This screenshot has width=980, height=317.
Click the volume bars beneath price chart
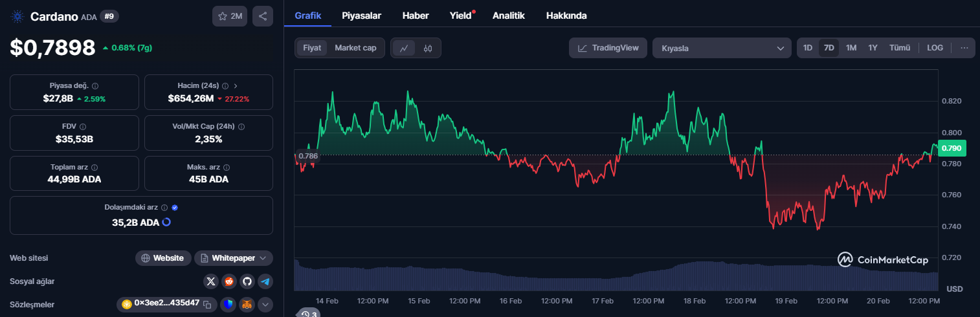[x=615, y=277]
